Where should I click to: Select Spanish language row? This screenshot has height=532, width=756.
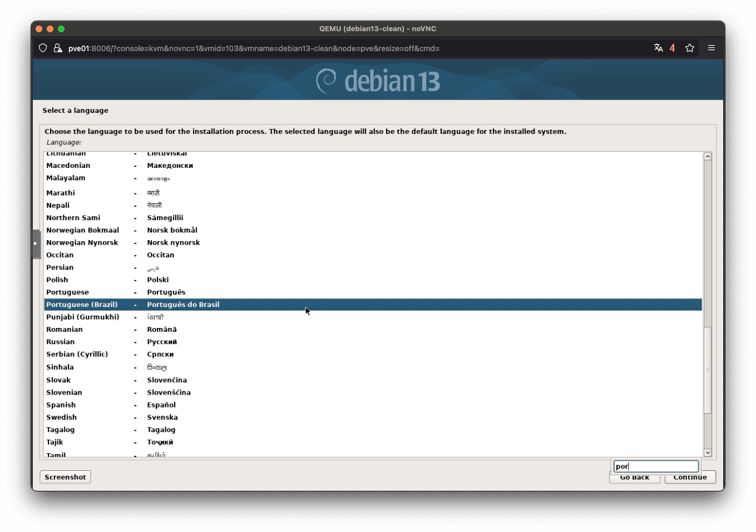[373, 405]
